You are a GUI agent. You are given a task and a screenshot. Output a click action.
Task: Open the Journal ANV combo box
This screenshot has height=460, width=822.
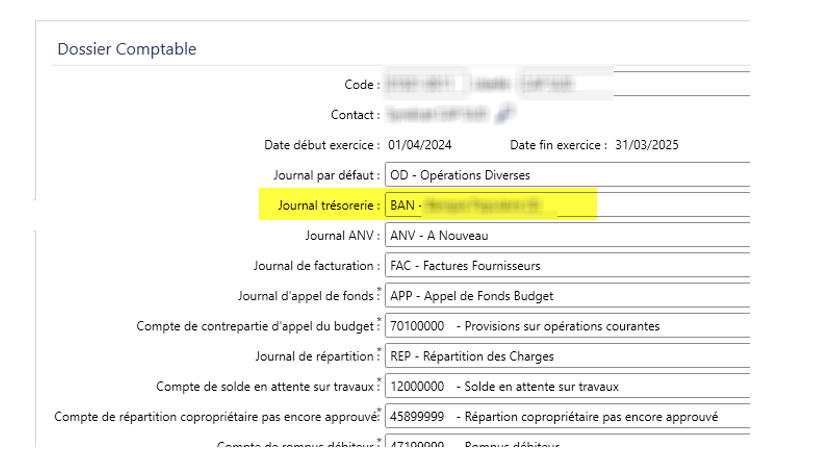click(567, 236)
